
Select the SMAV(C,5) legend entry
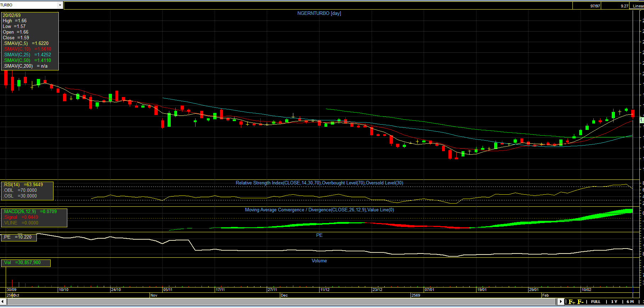(26, 44)
